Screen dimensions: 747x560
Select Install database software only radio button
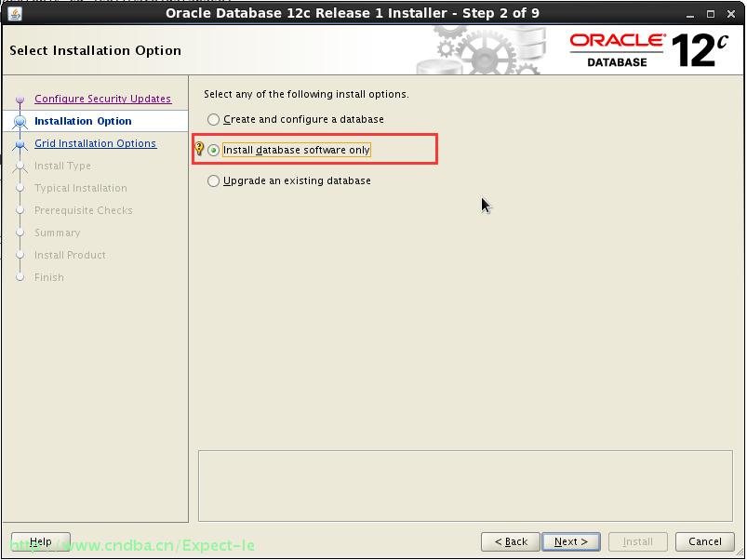(213, 150)
